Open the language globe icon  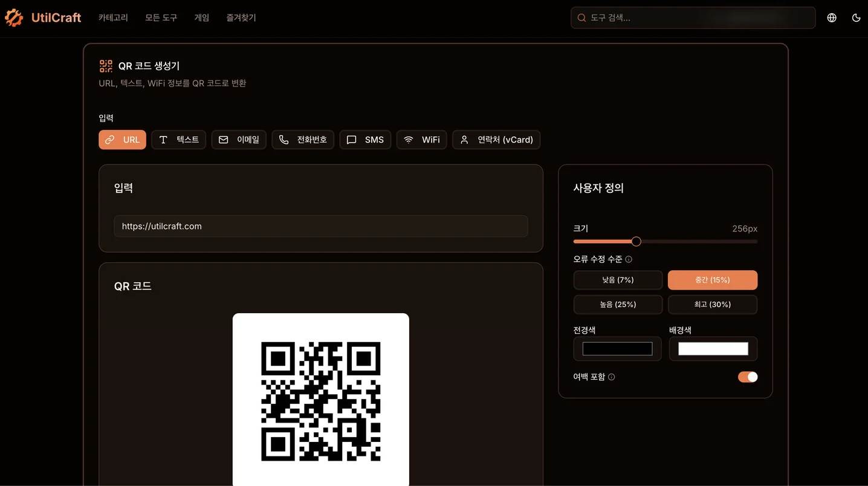(x=831, y=18)
